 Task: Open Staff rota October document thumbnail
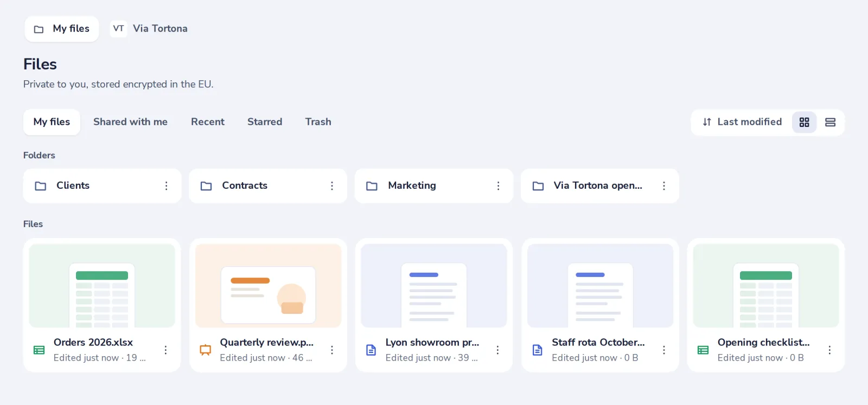600,286
